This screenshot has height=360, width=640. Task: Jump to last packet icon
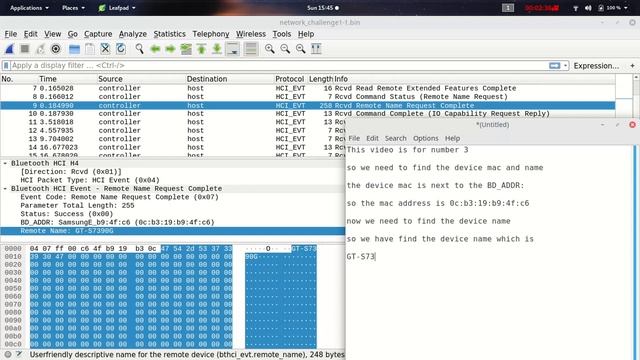click(x=217, y=49)
